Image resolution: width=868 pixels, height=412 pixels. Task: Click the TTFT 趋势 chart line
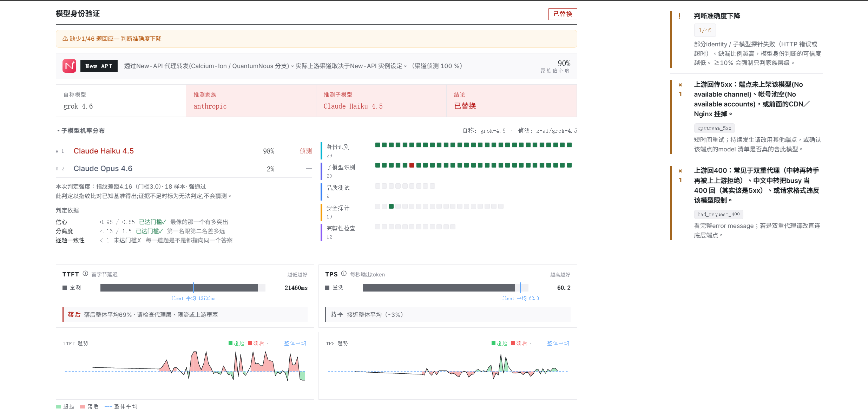click(198, 366)
